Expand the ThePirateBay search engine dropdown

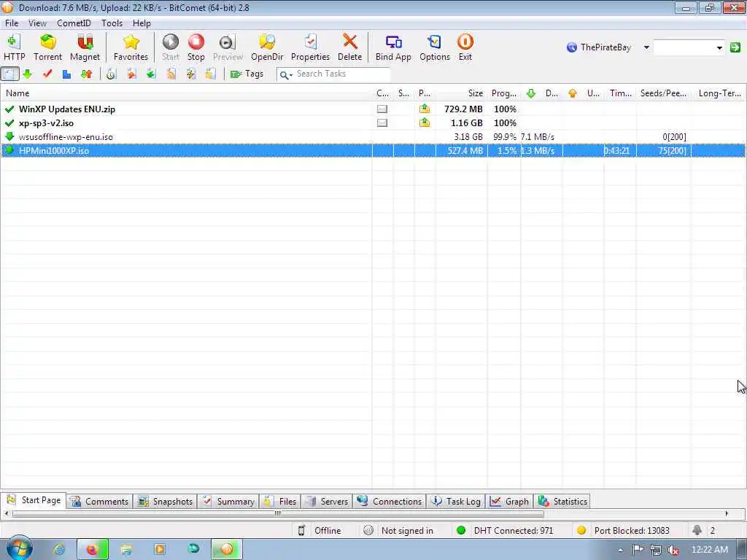pos(646,47)
